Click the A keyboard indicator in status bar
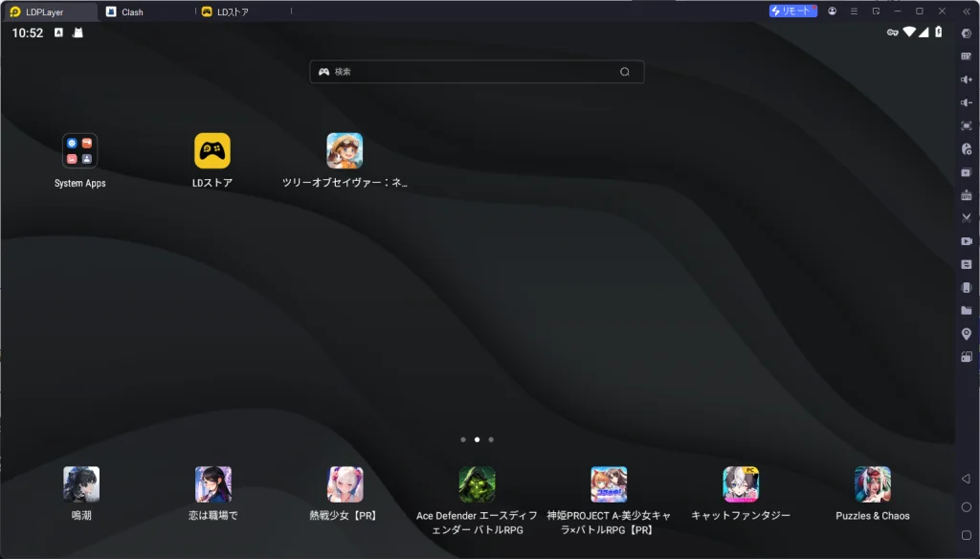The image size is (980, 559). pyautogui.click(x=58, y=33)
